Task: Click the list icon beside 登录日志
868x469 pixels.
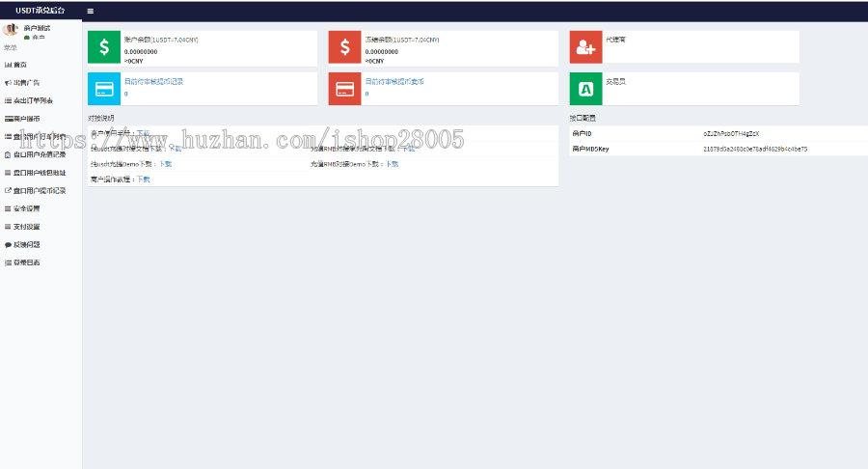Action: [8, 262]
